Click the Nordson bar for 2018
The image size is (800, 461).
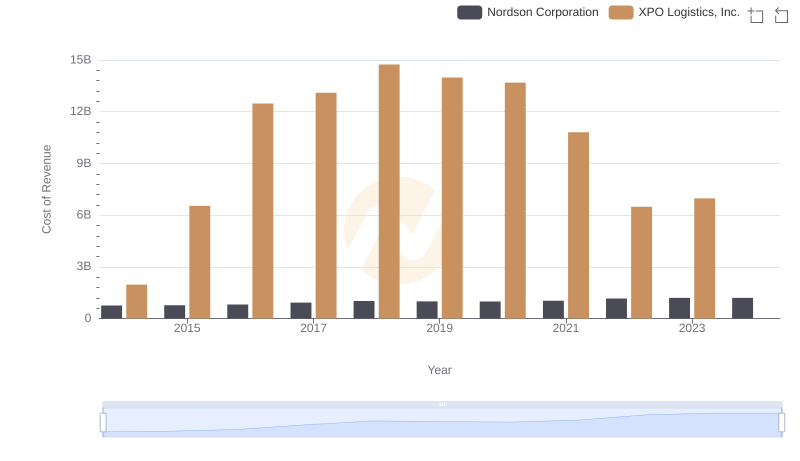[364, 310]
